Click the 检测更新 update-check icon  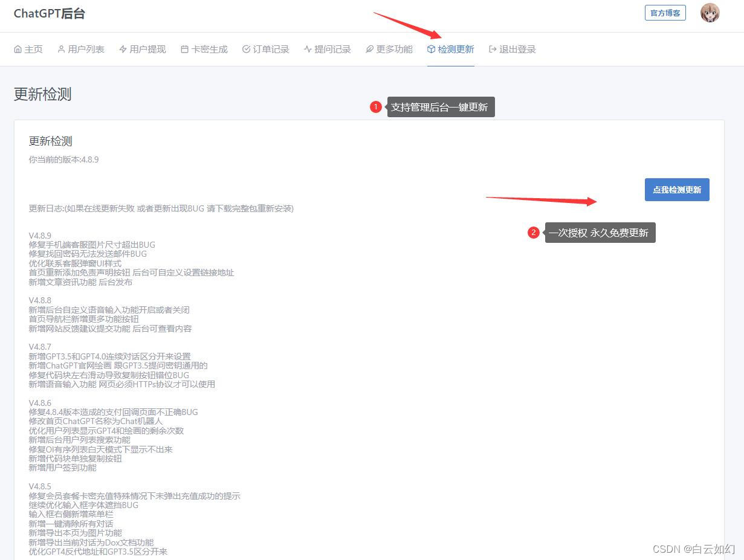pos(432,49)
